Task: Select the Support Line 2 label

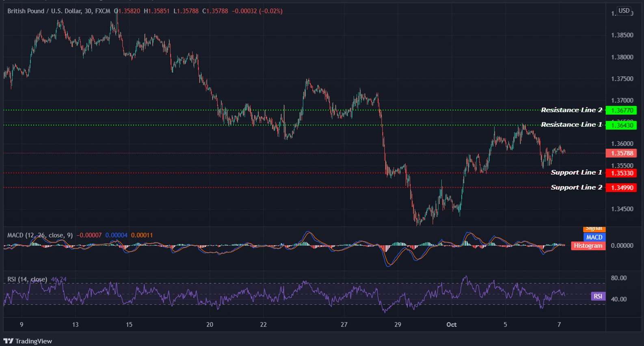Action: click(x=576, y=187)
